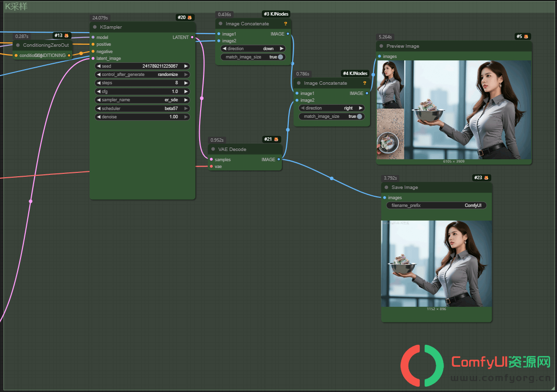Image resolution: width=557 pixels, height=392 pixels.
Task: Increase the seed value with right arrow
Action: coord(186,66)
